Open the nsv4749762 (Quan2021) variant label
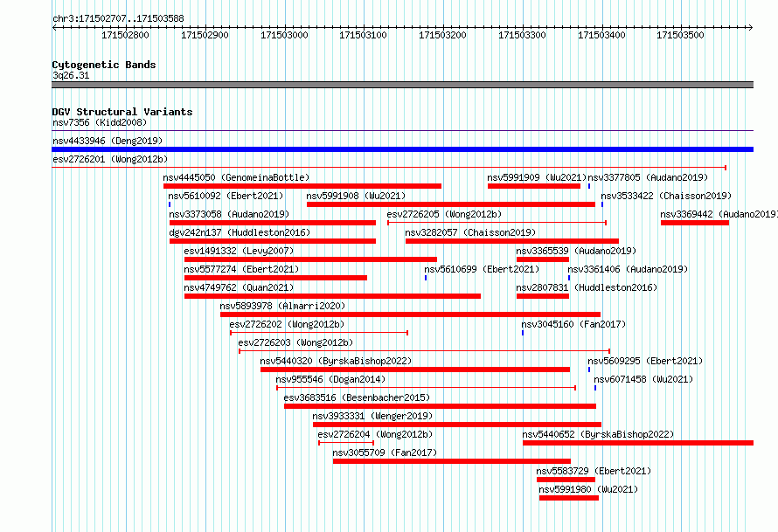 pyautogui.click(x=239, y=287)
